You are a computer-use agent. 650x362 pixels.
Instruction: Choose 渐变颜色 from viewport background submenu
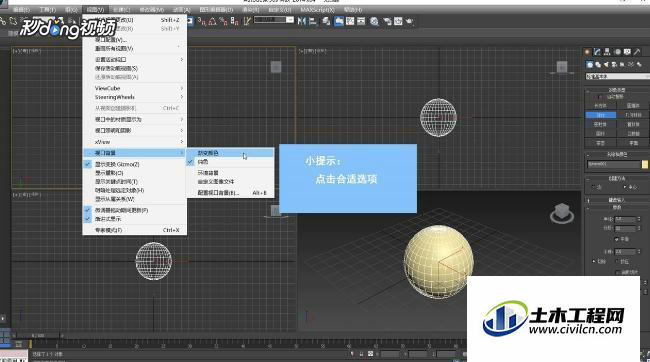[230, 153]
